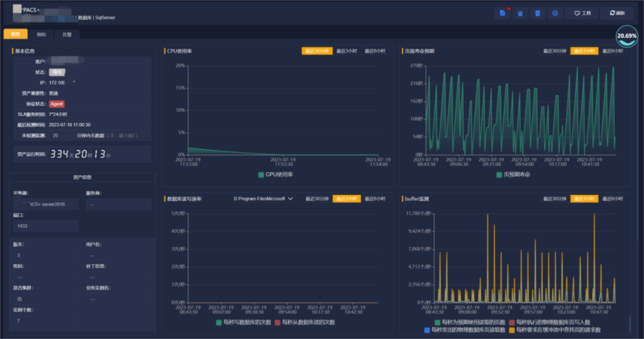Select 最近6小时 for 页面寿命预期 chart
Screen dimensions: 644x339
click(613, 51)
